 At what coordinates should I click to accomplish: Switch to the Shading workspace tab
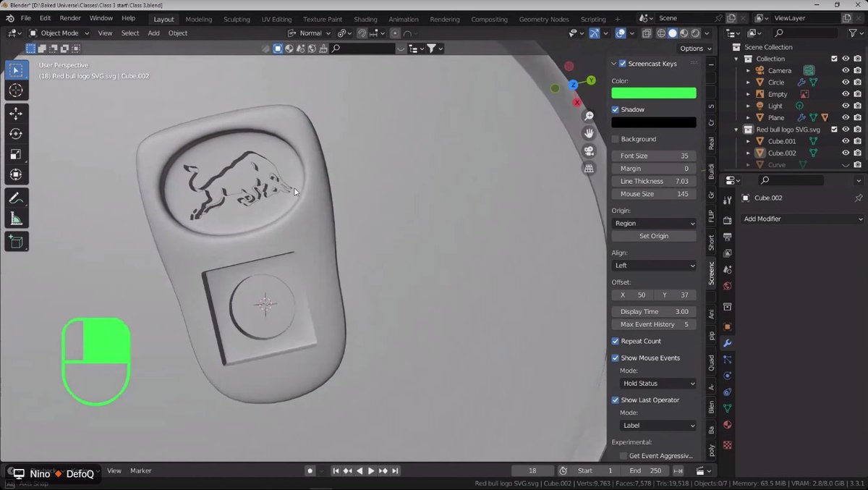(365, 20)
